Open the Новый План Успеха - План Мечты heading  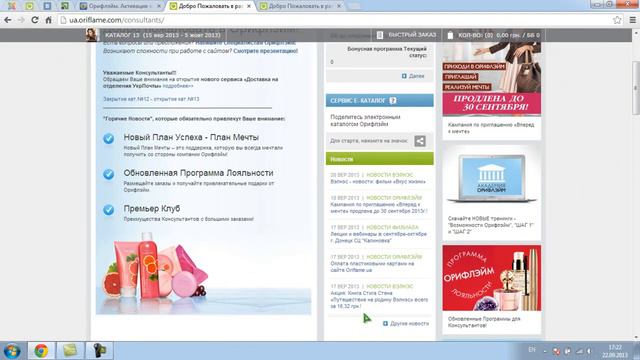click(x=191, y=137)
